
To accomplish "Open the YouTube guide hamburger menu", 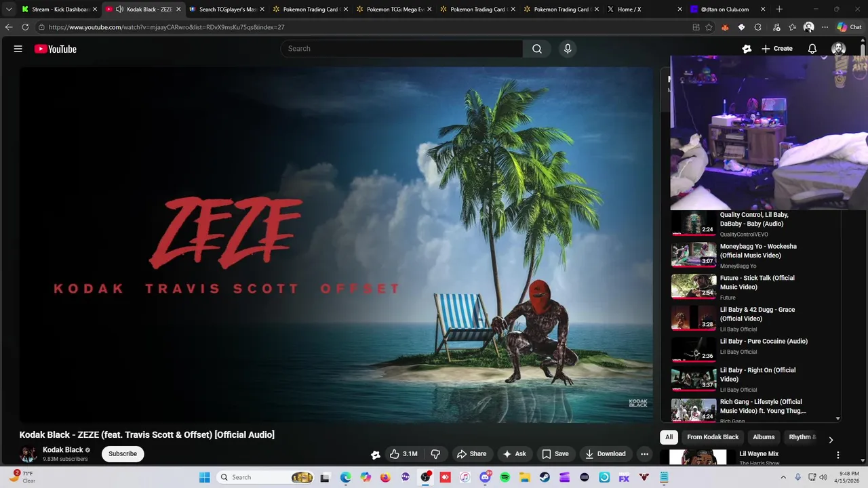I will pyautogui.click(x=18, y=49).
